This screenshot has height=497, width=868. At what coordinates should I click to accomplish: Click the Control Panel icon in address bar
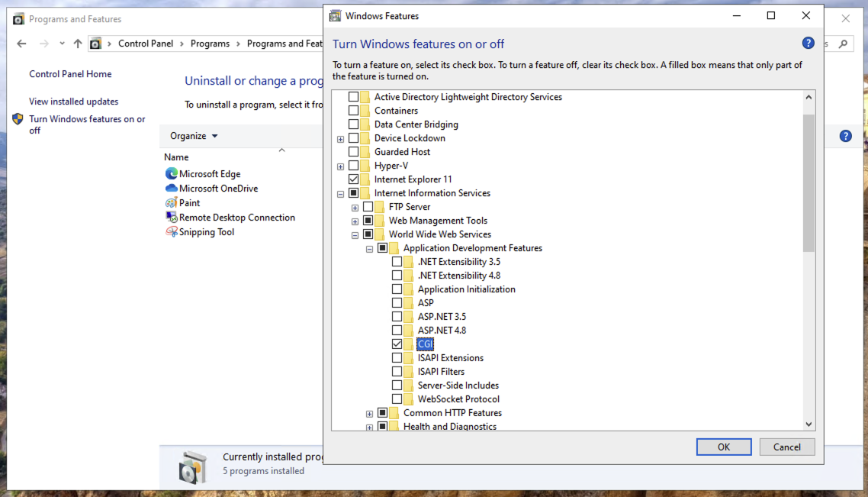click(x=95, y=44)
